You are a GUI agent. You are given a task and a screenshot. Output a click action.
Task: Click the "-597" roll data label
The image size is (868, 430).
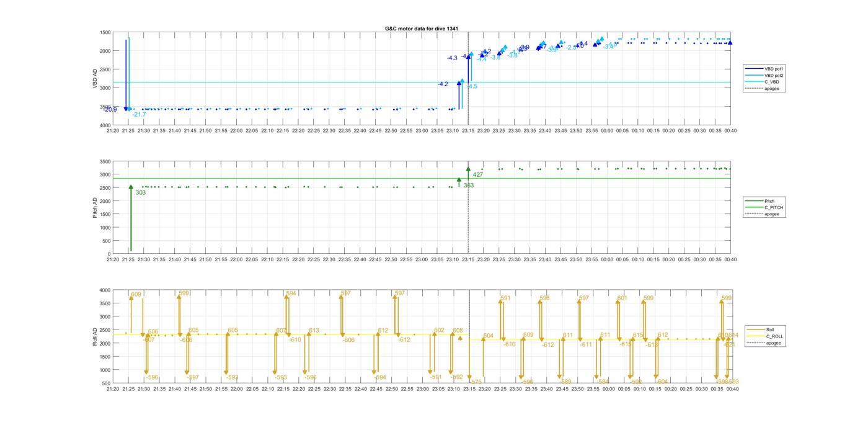[193, 377]
